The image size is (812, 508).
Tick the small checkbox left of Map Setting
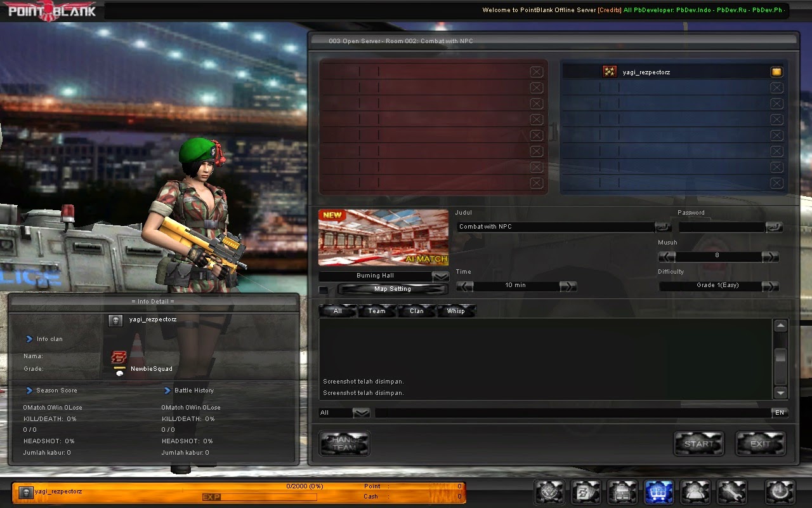[324, 290]
